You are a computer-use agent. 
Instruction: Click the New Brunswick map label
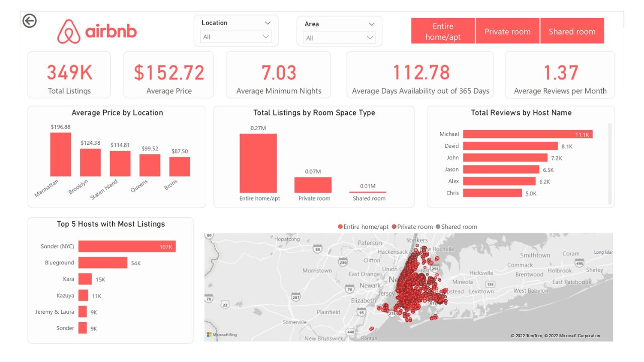[324, 338]
